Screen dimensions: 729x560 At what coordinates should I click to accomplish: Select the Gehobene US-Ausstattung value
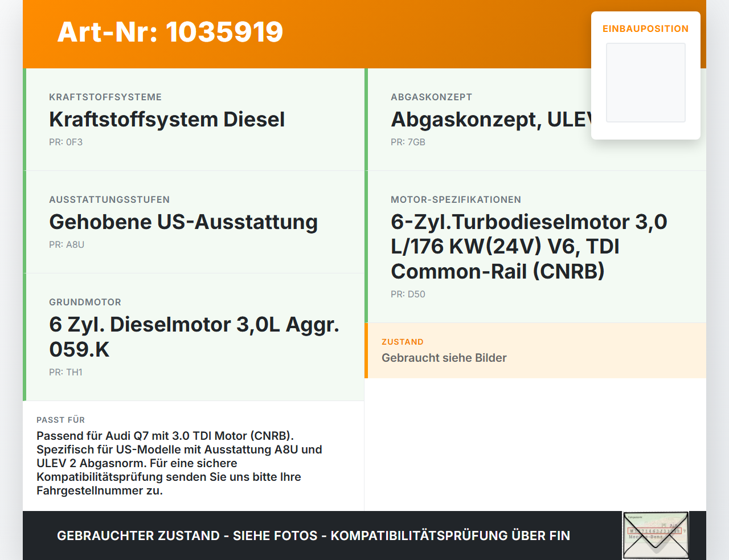pos(183,222)
